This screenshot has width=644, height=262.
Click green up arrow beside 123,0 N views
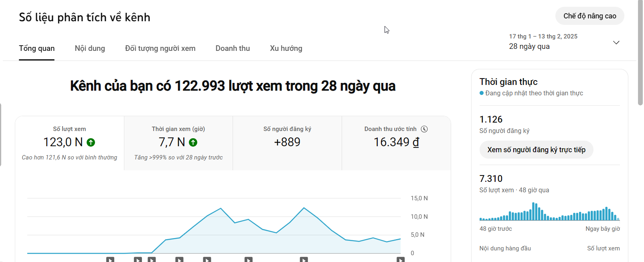91,142
